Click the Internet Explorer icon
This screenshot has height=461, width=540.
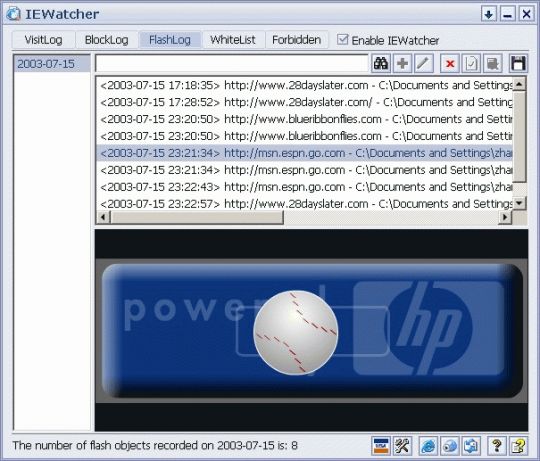tap(428, 446)
